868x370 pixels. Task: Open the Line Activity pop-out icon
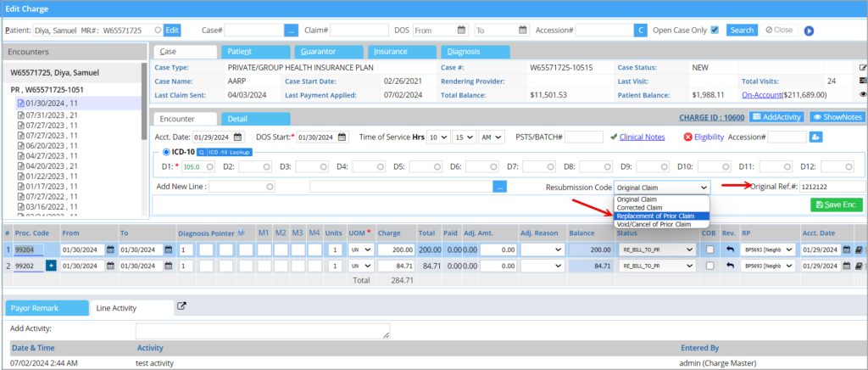point(181,306)
